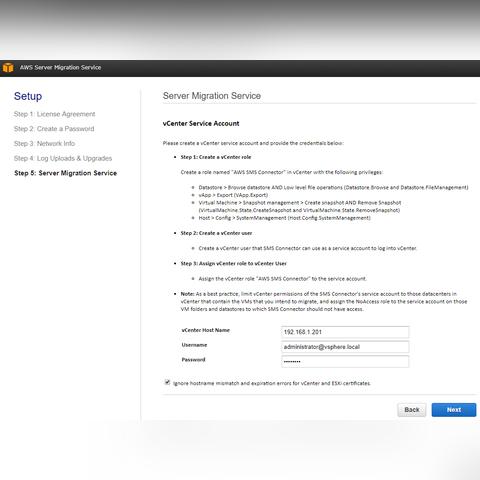Click the Password label
Image resolution: width=480 pixels, height=480 pixels.
click(x=193, y=359)
